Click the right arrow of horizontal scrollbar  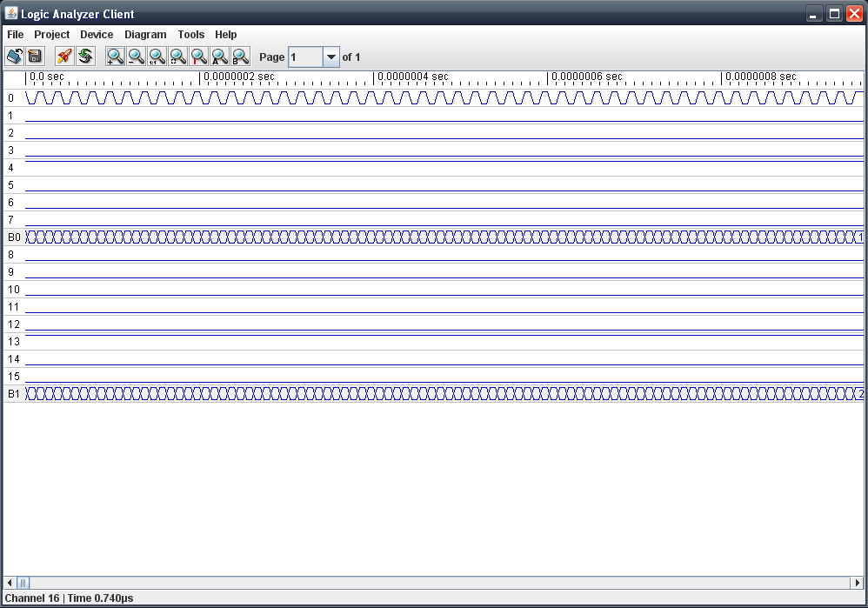[x=858, y=583]
